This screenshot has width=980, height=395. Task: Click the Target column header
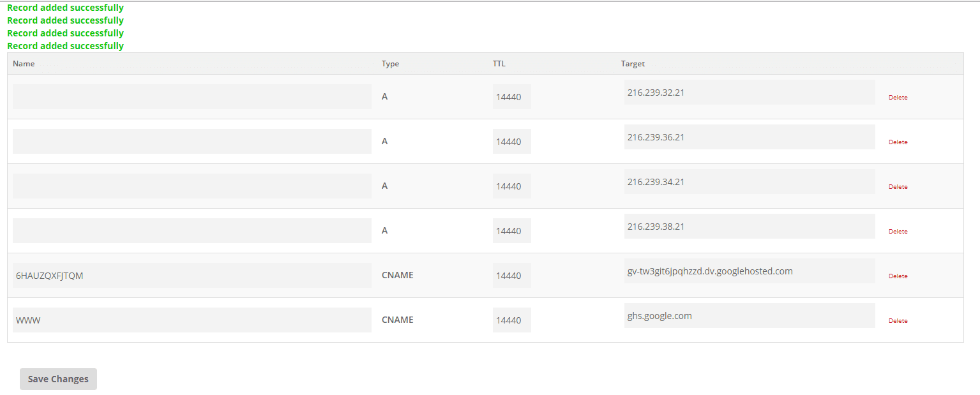(x=633, y=63)
